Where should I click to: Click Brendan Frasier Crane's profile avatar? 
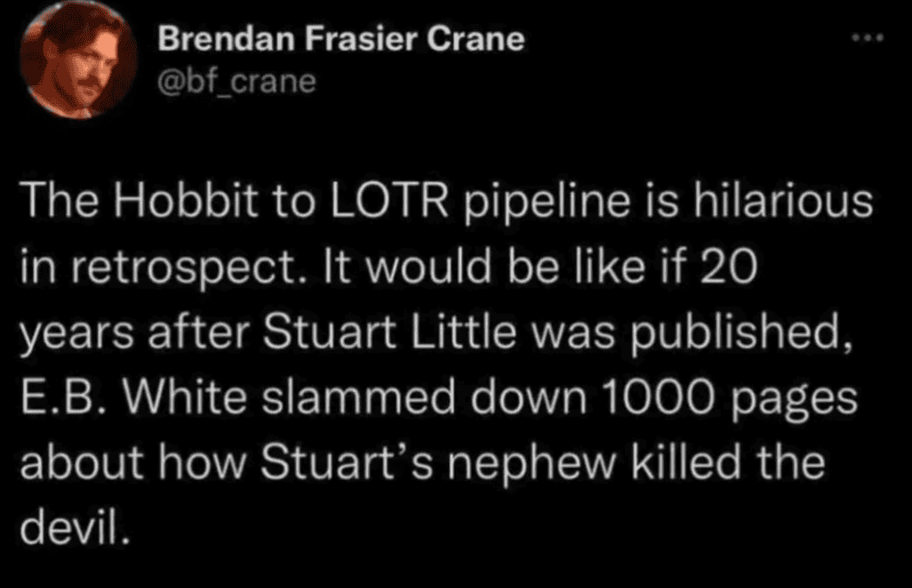click(x=79, y=60)
